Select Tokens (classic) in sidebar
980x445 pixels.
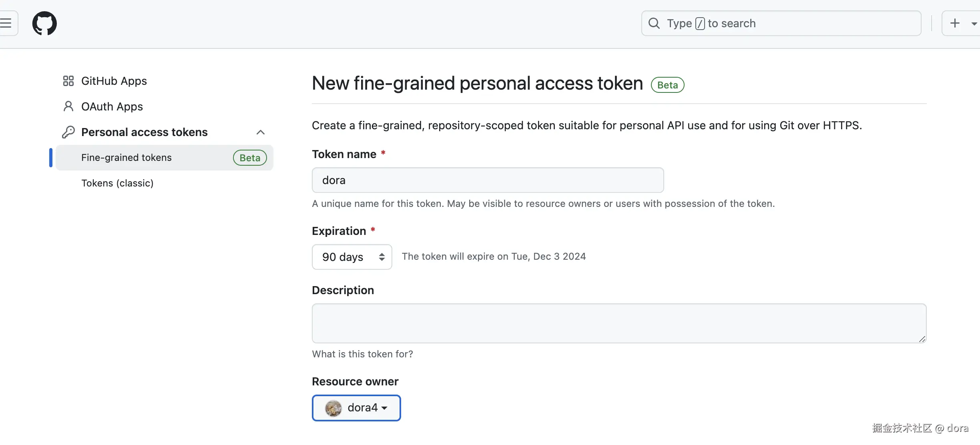(x=117, y=183)
